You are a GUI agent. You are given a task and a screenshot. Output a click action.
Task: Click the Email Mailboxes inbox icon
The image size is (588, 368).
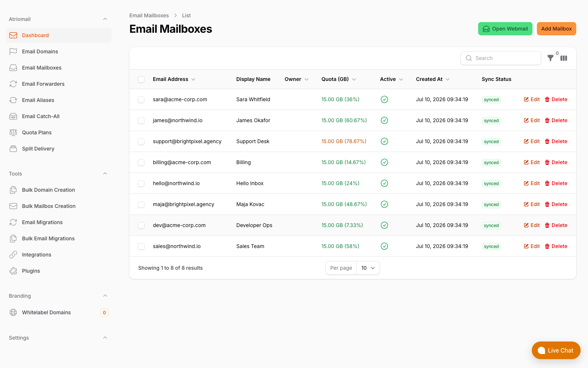point(13,68)
